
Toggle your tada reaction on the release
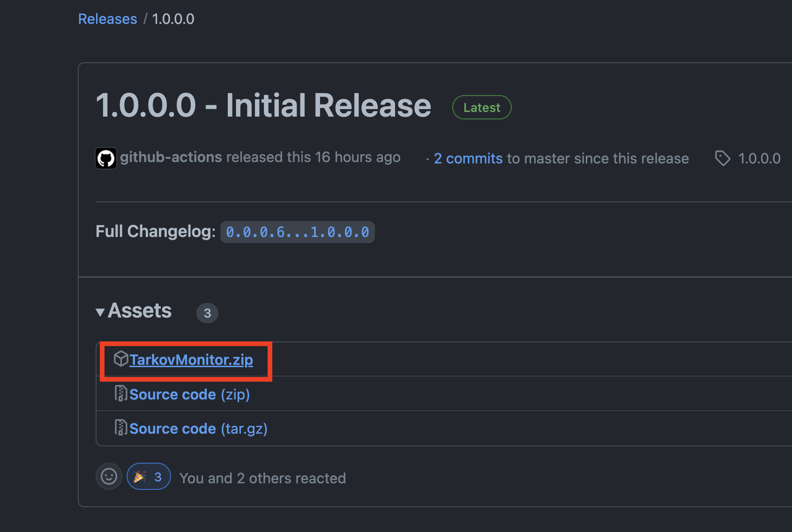pyautogui.click(x=148, y=476)
